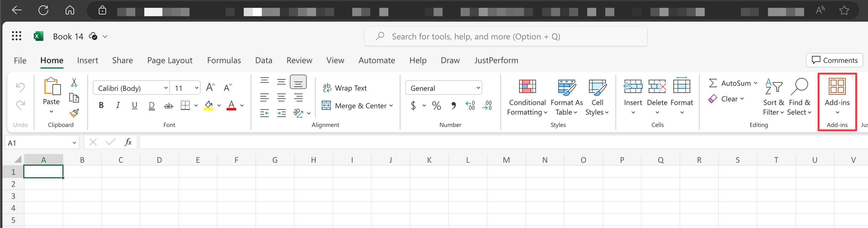Click the Percent Style icon
This screenshot has width=868, height=228.
point(436,106)
